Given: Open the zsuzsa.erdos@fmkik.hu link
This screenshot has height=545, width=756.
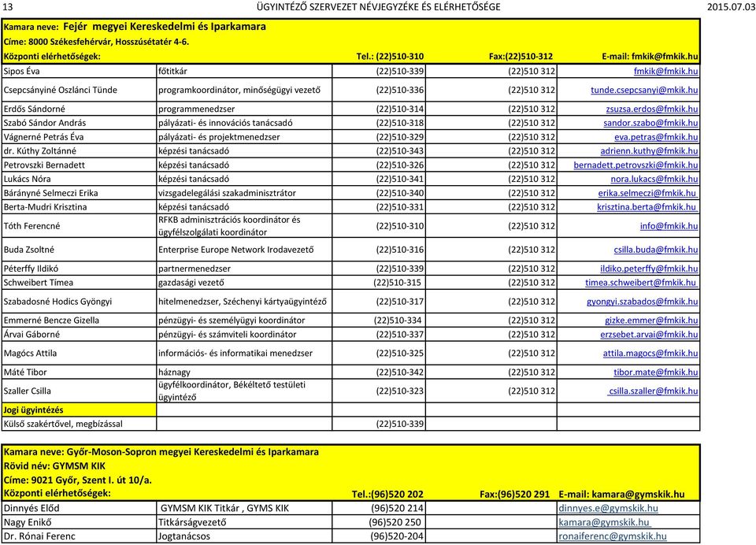Looking at the screenshot, I should (x=652, y=109).
